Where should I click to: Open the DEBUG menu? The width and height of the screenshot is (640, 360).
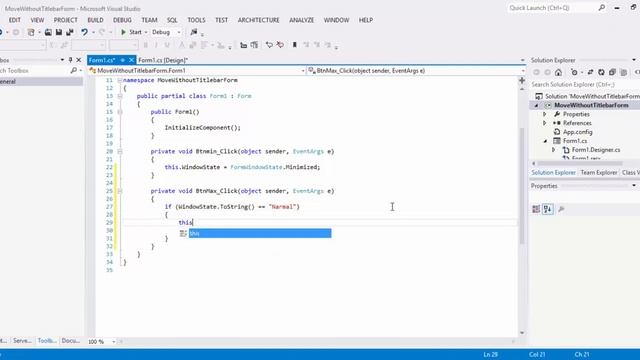(122, 20)
